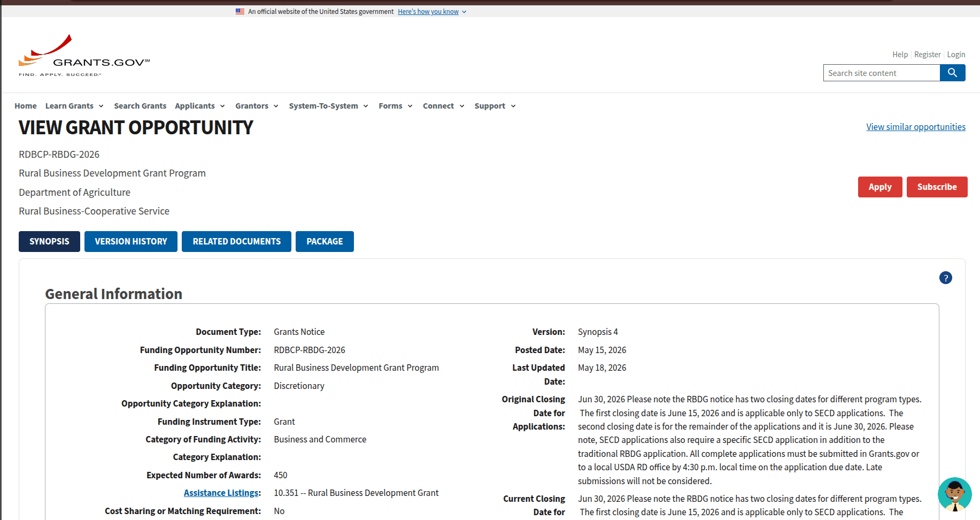The image size is (980, 520).
Task: Click the Subscribe button
Action: pyautogui.click(x=937, y=187)
